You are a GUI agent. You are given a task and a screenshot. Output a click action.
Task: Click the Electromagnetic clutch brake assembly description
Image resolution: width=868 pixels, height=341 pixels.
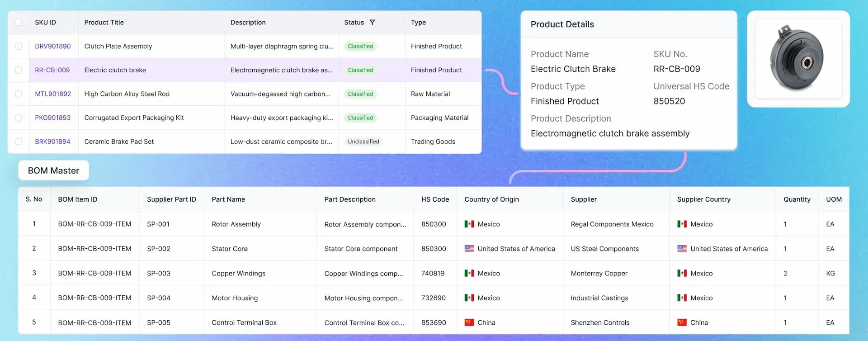point(610,133)
